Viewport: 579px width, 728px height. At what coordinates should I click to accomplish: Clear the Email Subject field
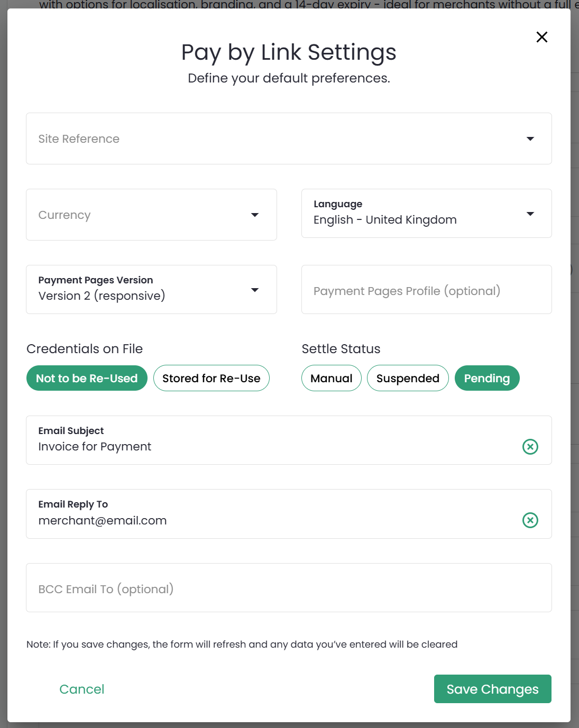coord(530,447)
